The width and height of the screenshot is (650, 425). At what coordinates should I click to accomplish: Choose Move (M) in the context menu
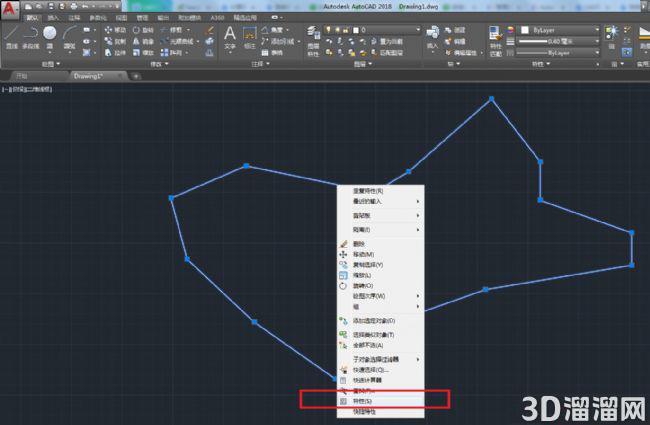click(381, 254)
